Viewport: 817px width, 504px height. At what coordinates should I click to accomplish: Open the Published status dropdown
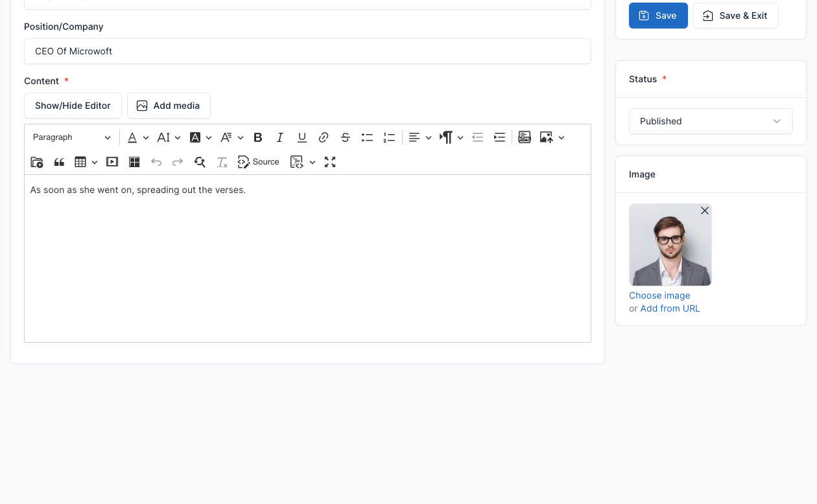coord(711,121)
